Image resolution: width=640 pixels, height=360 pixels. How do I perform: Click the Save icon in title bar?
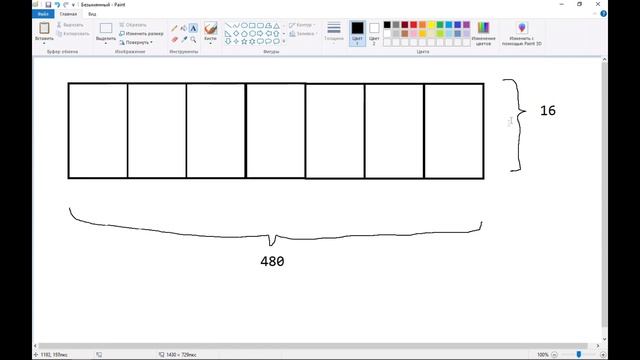pos(48,4)
